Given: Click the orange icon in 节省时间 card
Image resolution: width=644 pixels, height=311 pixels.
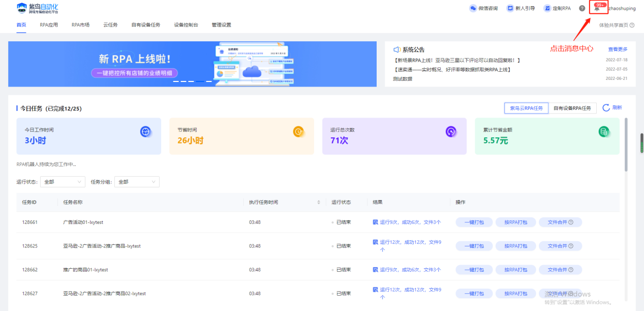Looking at the screenshot, I should pos(298,132).
